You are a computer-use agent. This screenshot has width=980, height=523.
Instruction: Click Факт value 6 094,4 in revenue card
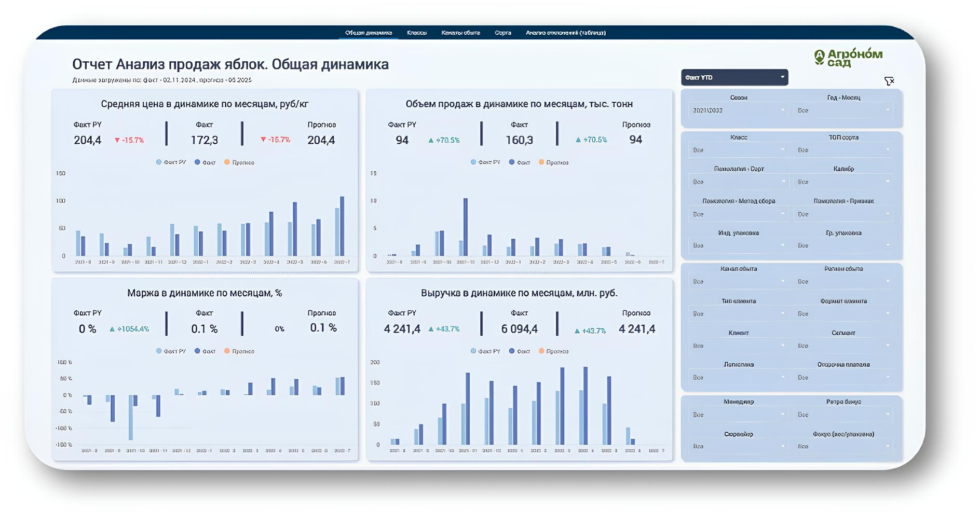click(x=520, y=329)
